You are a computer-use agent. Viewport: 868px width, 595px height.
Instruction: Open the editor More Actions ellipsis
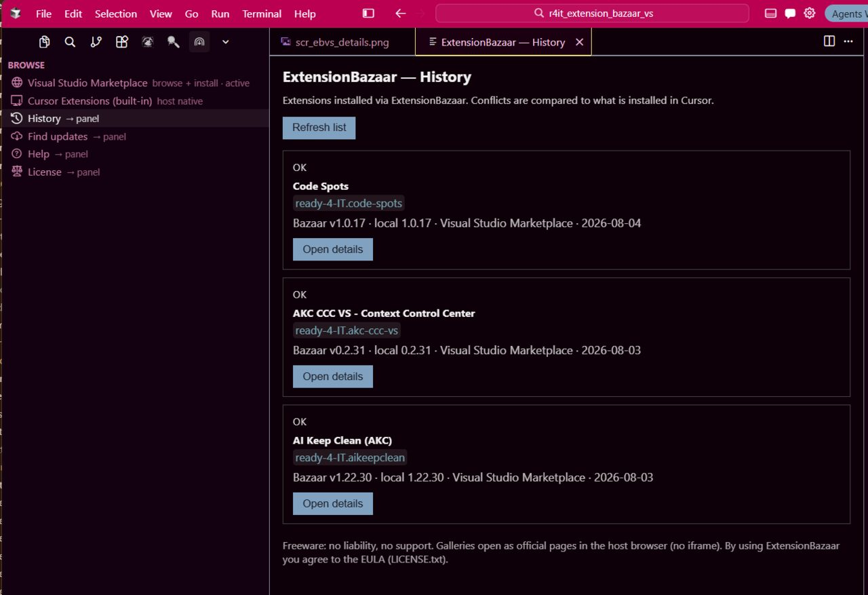[x=848, y=41]
